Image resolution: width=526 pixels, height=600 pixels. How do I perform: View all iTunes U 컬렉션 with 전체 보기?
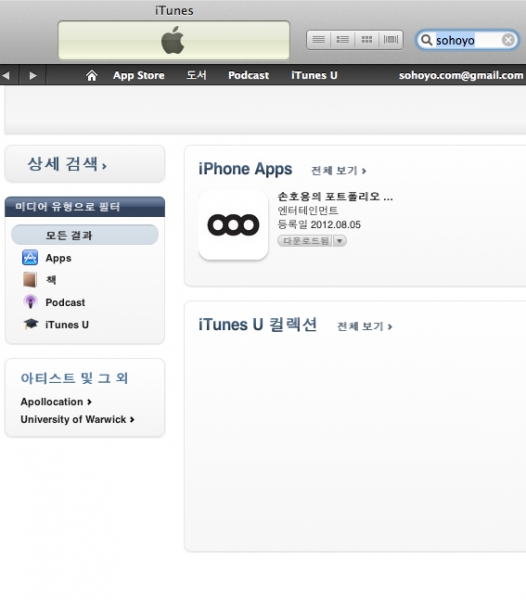365,326
